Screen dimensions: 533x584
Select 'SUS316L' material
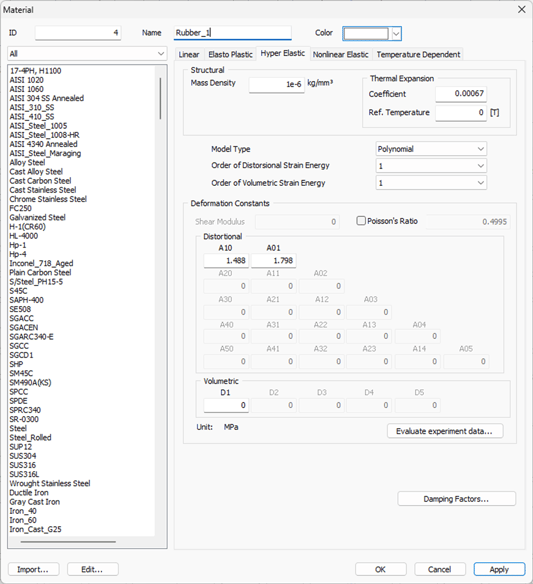[24, 474]
